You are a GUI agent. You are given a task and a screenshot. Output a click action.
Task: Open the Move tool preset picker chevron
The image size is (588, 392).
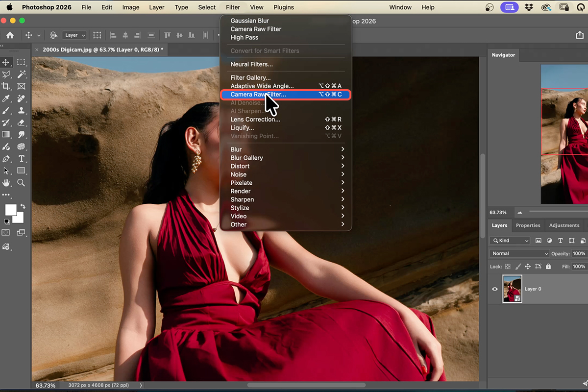click(39, 35)
